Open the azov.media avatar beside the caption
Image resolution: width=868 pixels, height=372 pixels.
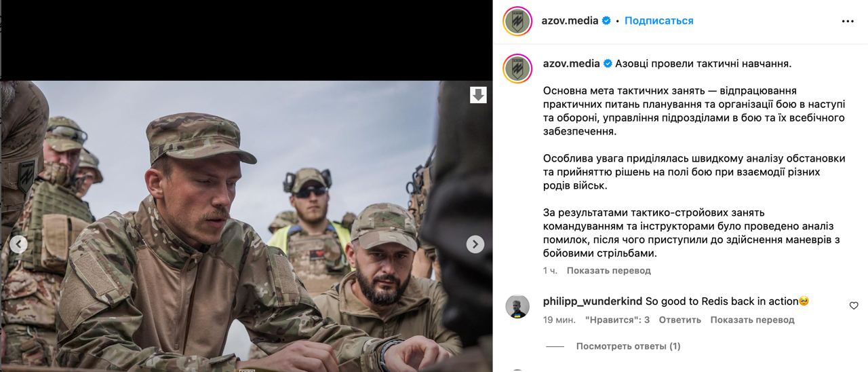517,69
